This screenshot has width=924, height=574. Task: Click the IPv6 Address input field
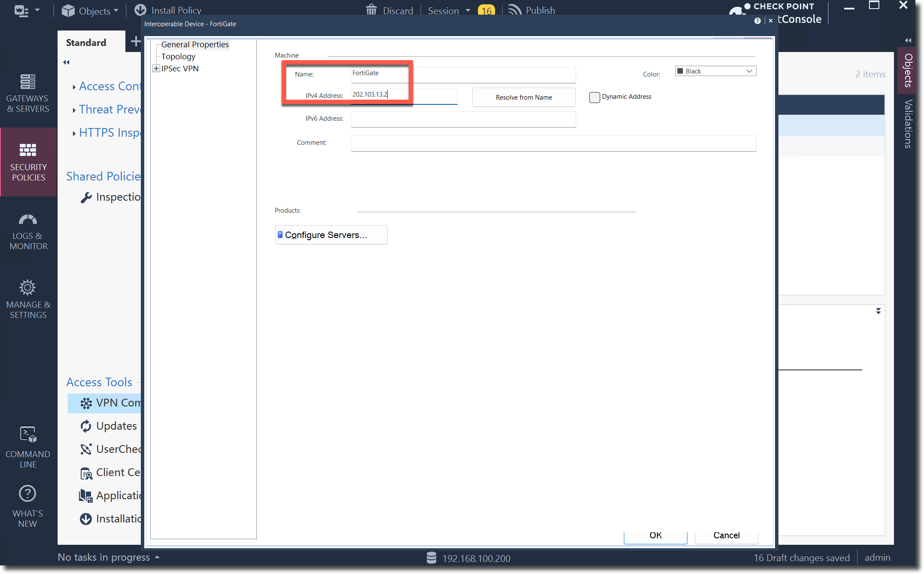463,119
